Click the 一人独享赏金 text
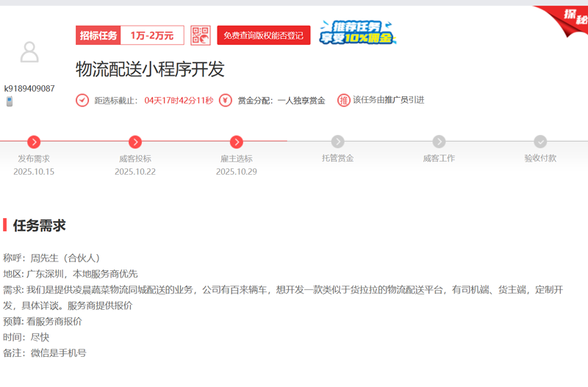This screenshot has width=588, height=387. 301,101
